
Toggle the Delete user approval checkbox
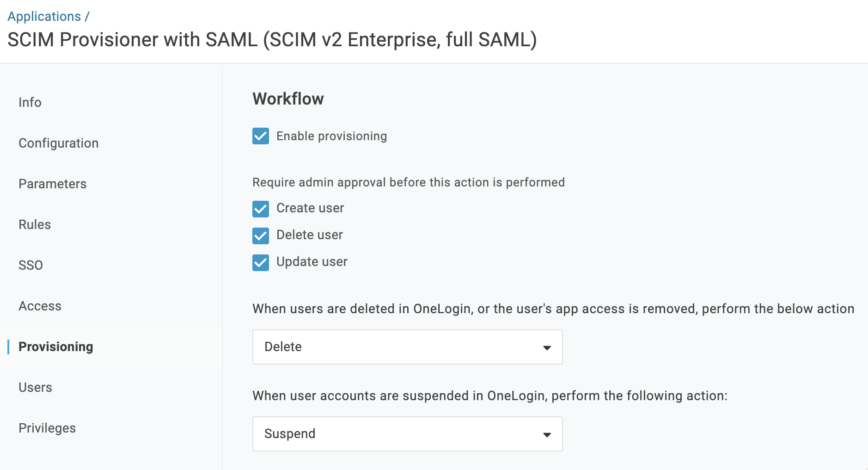(261, 235)
